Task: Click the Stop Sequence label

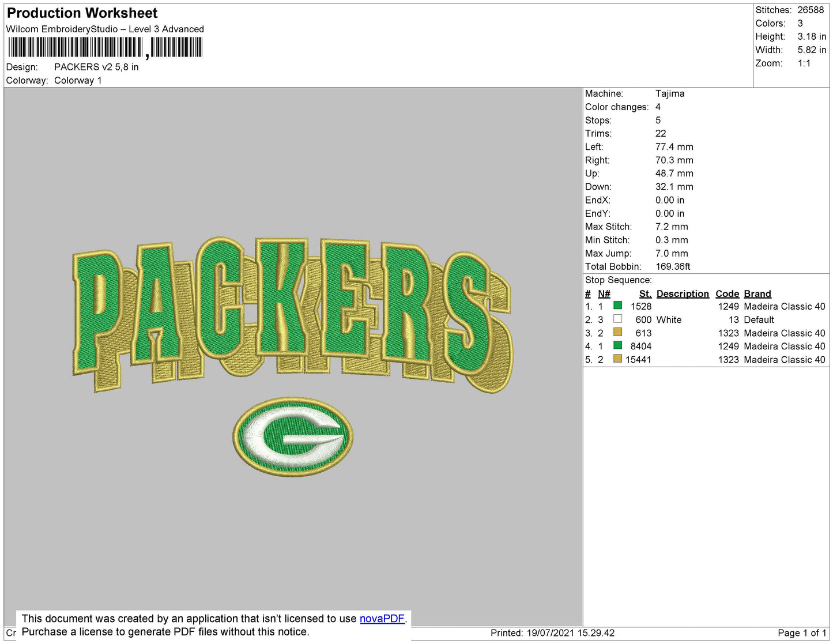Action: [x=619, y=280]
